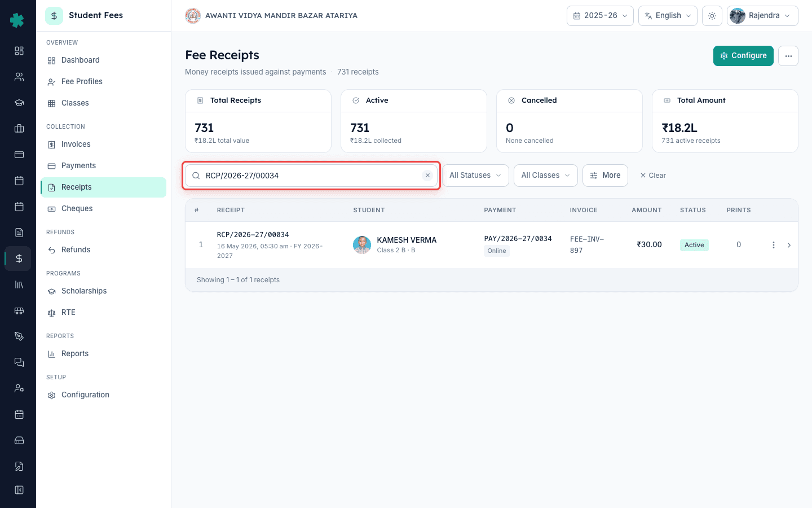Open the hard drive icon in the rail
Image resolution: width=812 pixels, height=508 pixels.
(x=19, y=440)
